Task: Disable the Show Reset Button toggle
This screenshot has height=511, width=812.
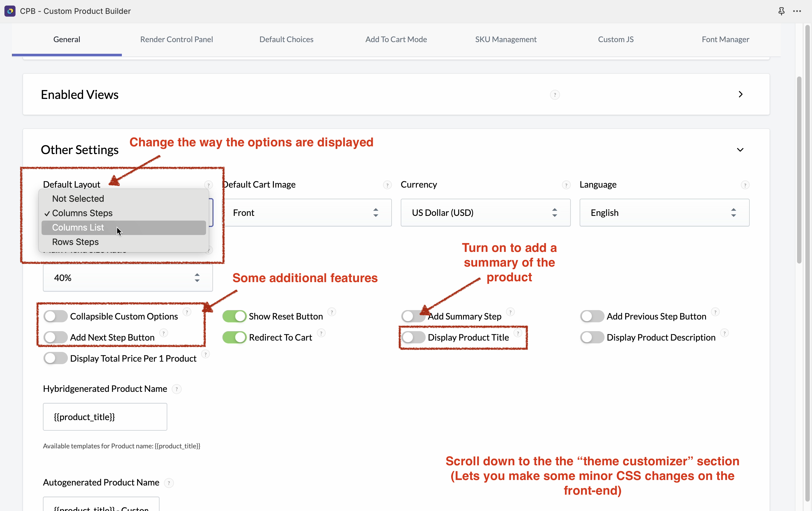Action: 234,316
